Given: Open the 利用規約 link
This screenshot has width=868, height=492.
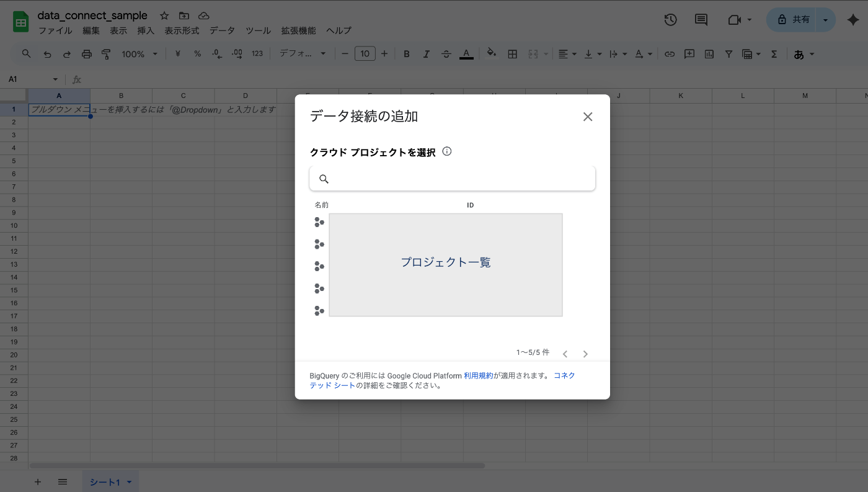Looking at the screenshot, I should 479,375.
